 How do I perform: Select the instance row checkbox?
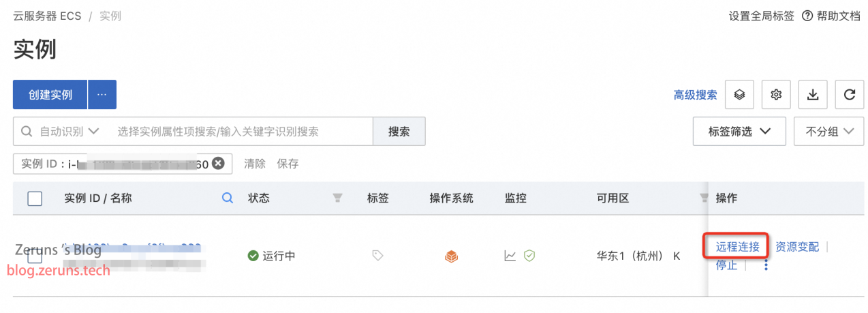tap(35, 256)
